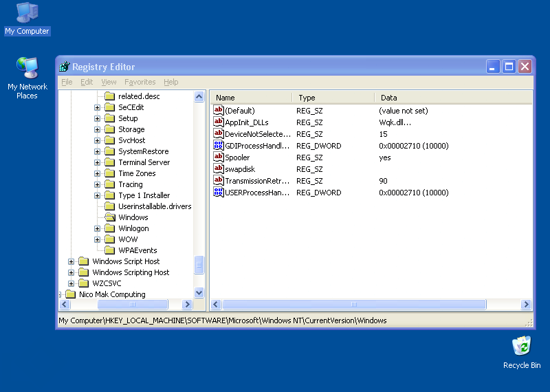The width and height of the screenshot is (550, 392).
Task: Select the Windows Scripting Host key
Action: (131, 272)
